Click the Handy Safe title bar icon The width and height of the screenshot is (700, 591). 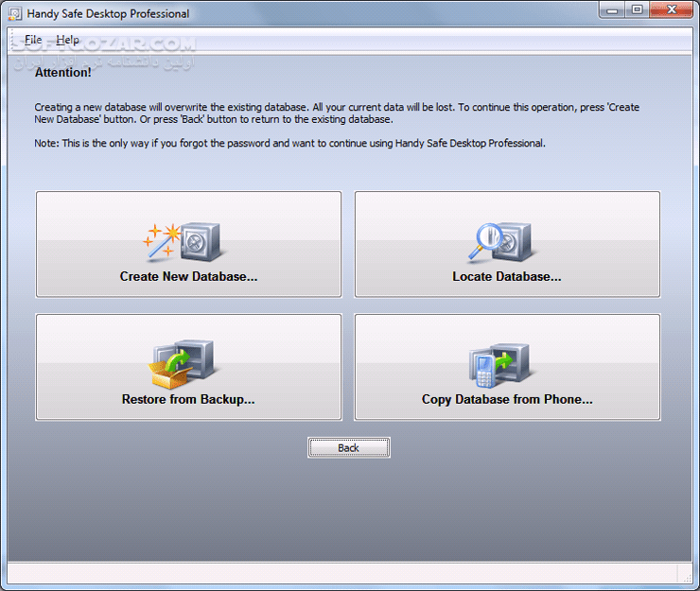coord(15,13)
